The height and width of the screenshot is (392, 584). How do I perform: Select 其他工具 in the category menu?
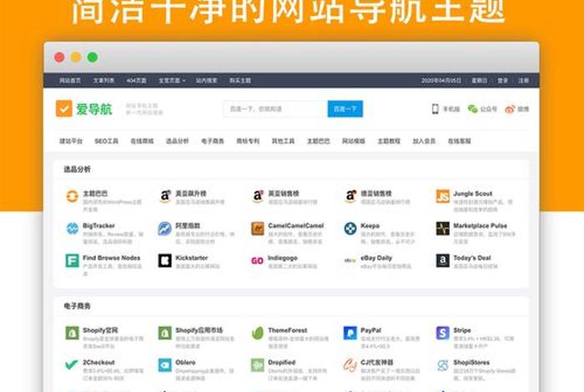pyautogui.click(x=283, y=141)
